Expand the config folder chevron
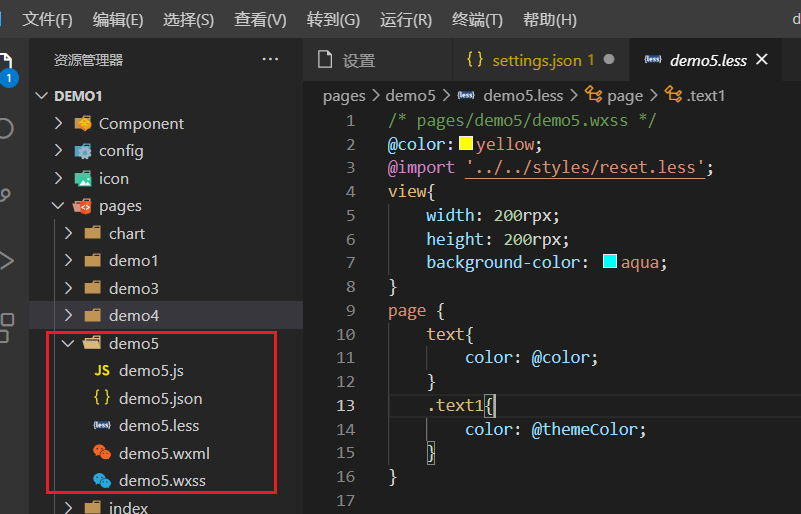This screenshot has height=514, width=801. [x=58, y=151]
